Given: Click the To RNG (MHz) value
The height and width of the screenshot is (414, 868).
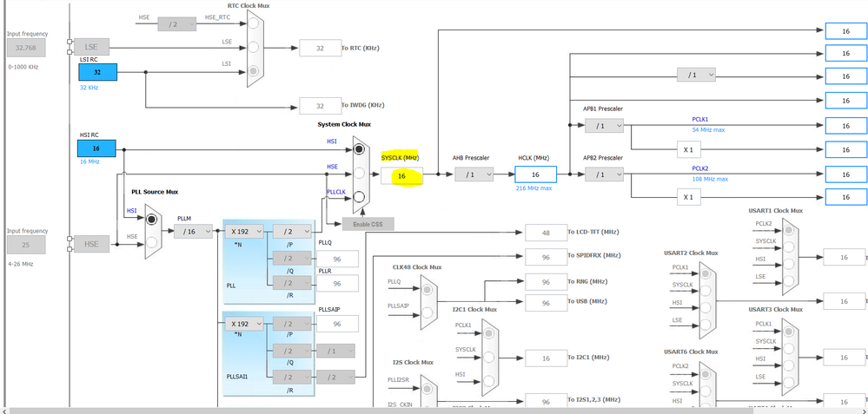Looking at the screenshot, I should [546, 282].
